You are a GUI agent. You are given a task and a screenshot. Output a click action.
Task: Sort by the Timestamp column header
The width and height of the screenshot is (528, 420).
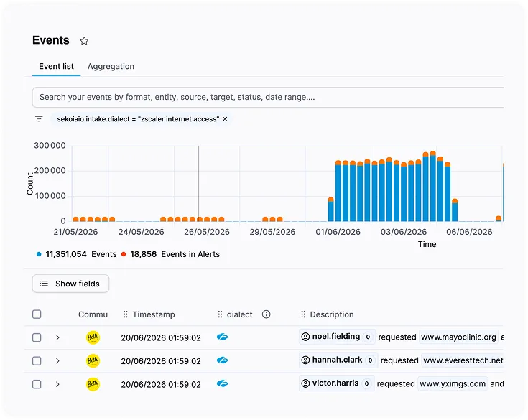click(154, 314)
